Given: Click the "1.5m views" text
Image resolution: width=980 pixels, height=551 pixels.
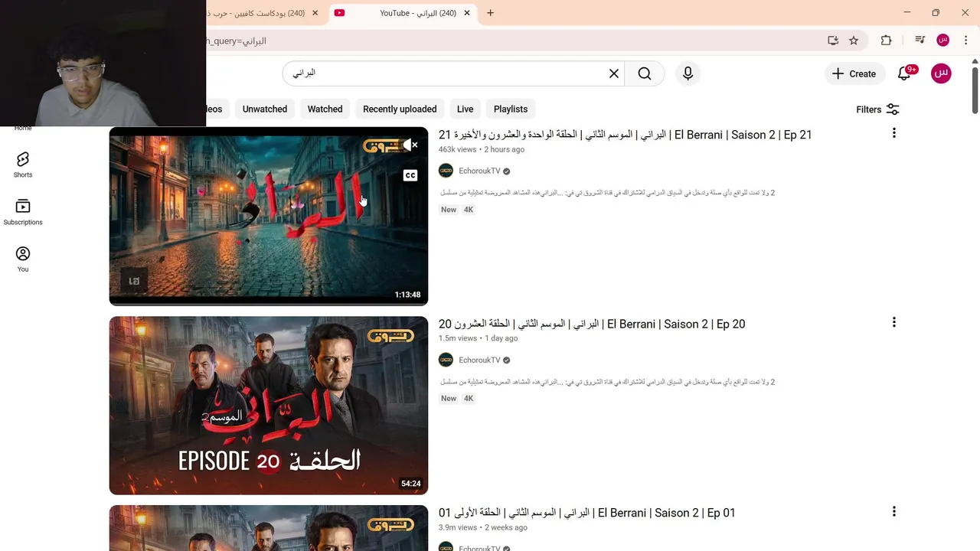Looking at the screenshot, I should [x=458, y=338].
